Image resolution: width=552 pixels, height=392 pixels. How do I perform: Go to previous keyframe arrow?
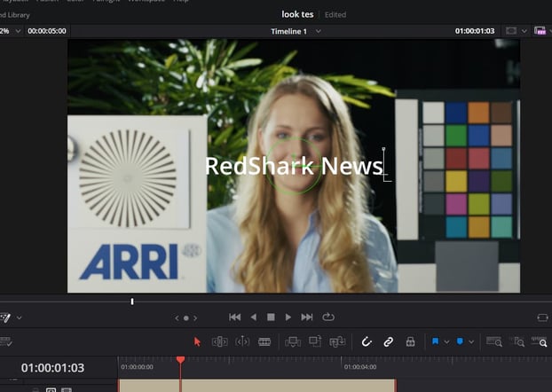pos(177,318)
